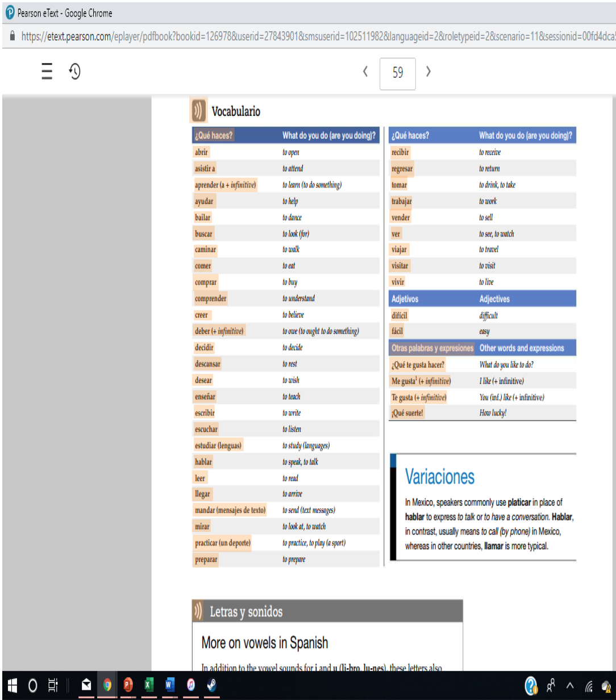Screen dimensions: 616x700
Task: Open Cortana search circle on taskbar
Action: pos(32,686)
